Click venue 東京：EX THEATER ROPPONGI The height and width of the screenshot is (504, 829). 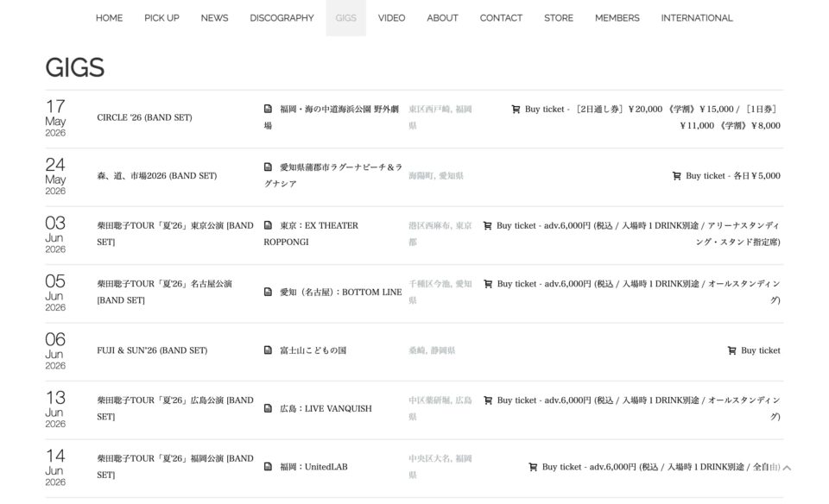(x=312, y=234)
